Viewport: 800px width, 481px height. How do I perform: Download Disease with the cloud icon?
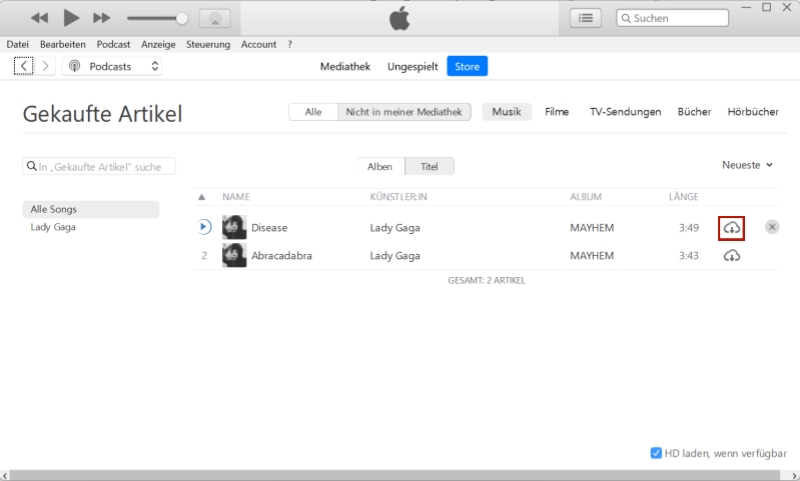pyautogui.click(x=732, y=228)
